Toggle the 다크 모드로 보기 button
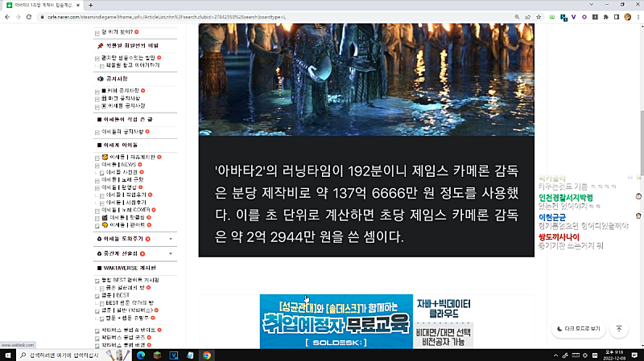644x361 pixels. [578, 329]
